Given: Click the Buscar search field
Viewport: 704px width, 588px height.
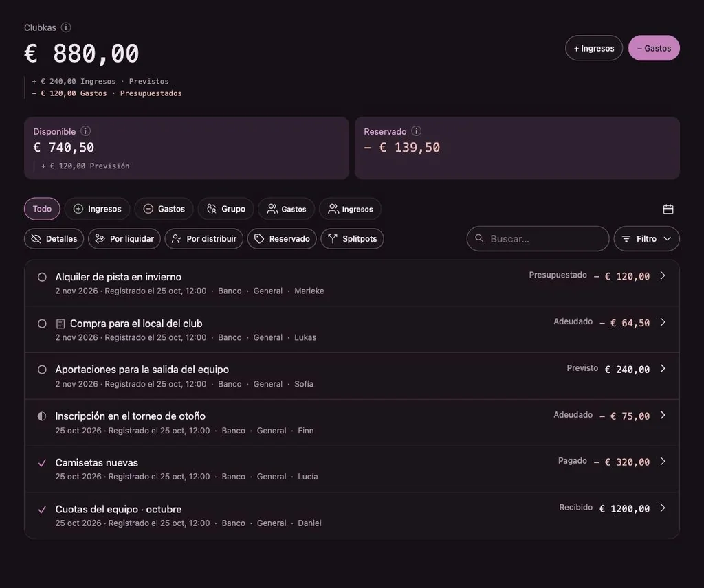Looking at the screenshot, I should pos(538,238).
